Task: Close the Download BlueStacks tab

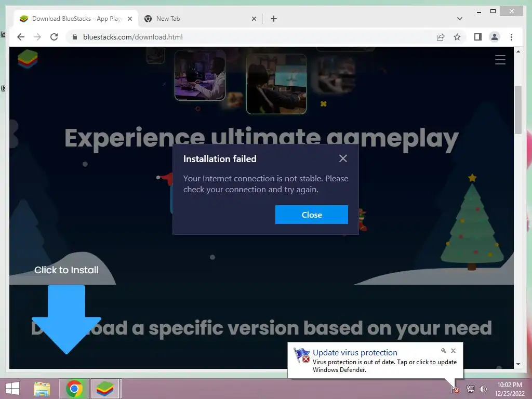Action: (129, 19)
